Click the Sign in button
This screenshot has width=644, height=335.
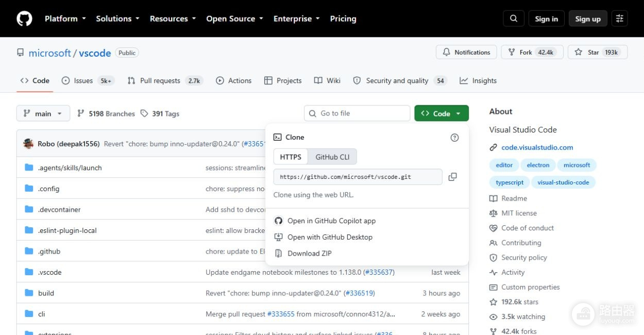tap(546, 19)
